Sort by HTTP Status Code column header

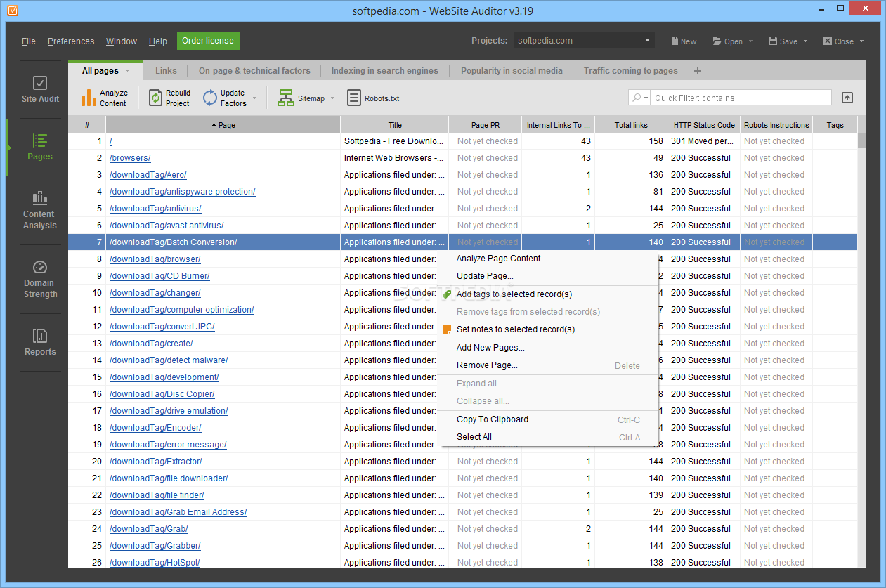[704, 125]
